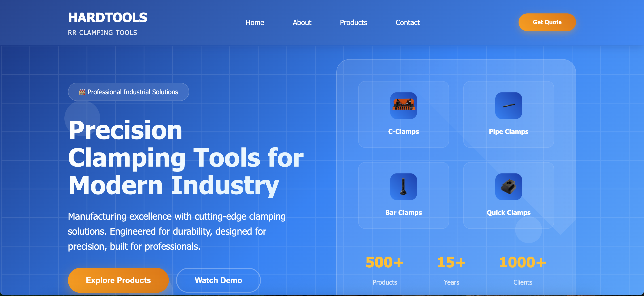Go to the Home nav item

[x=254, y=23]
